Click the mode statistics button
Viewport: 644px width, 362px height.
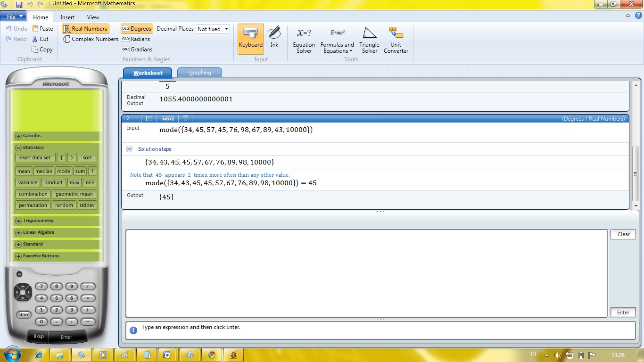64,171
